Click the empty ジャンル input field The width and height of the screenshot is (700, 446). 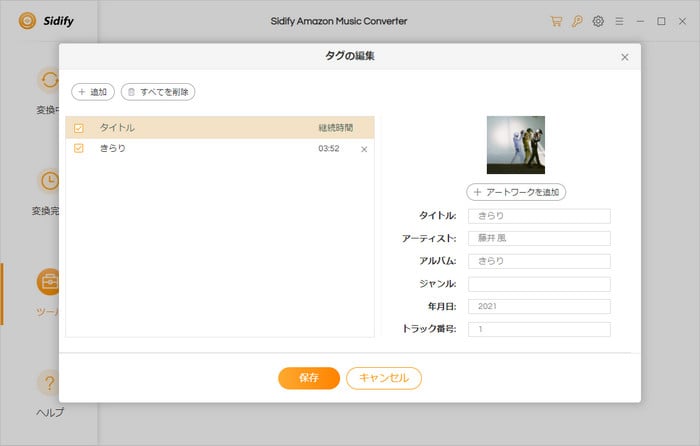coord(539,284)
